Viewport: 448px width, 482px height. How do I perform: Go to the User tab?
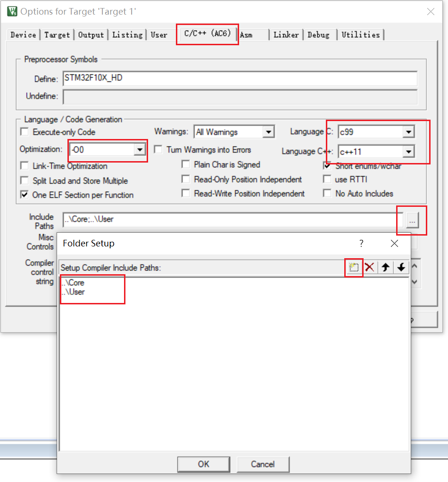pos(159,35)
